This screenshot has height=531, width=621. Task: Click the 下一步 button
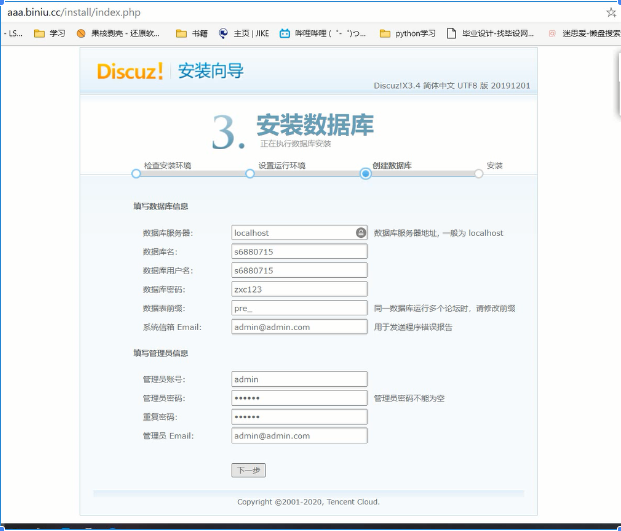click(248, 470)
